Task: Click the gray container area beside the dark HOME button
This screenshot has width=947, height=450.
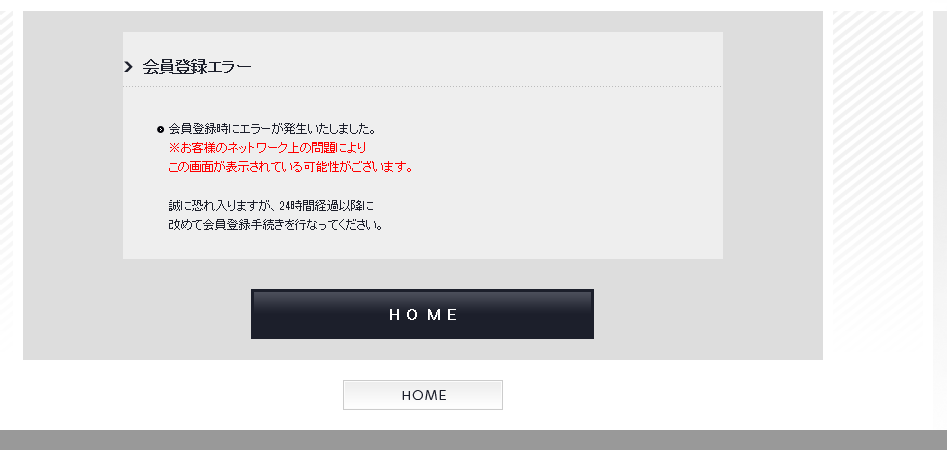Action: [707, 314]
